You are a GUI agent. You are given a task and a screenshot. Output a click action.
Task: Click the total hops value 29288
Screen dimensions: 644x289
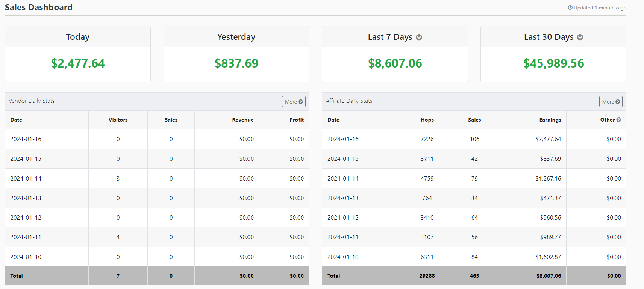point(427,276)
